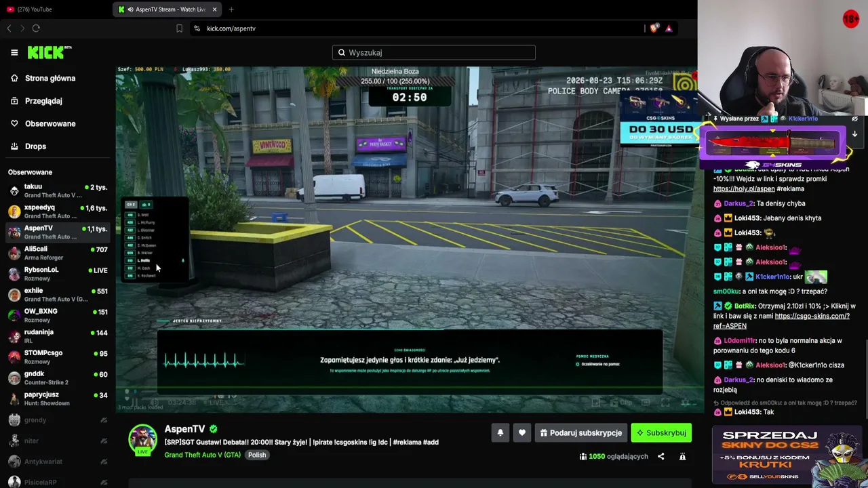Click the site info icon beside the URL
Image resolution: width=868 pixels, height=488 pixels.
click(197, 28)
